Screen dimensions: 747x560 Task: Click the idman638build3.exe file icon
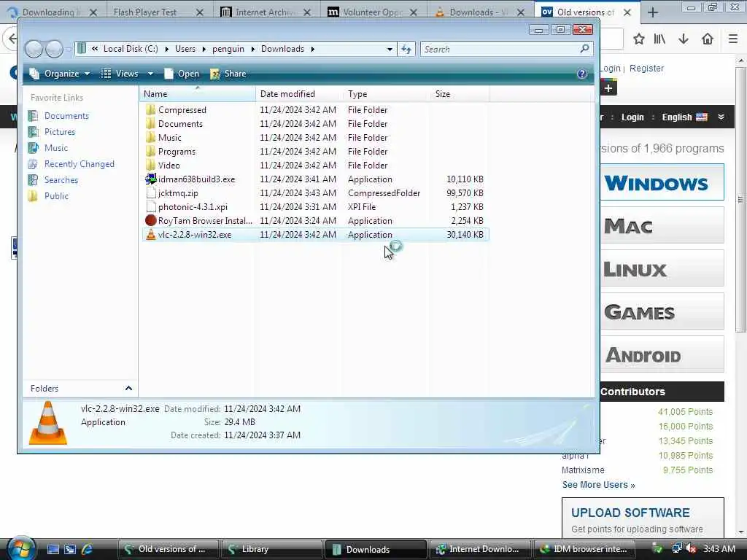[x=150, y=179]
